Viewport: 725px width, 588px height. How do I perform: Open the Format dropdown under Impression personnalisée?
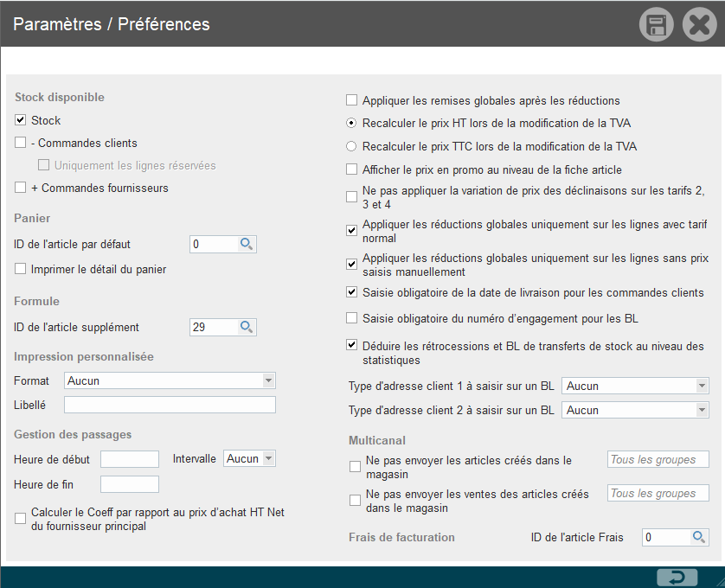point(170,380)
